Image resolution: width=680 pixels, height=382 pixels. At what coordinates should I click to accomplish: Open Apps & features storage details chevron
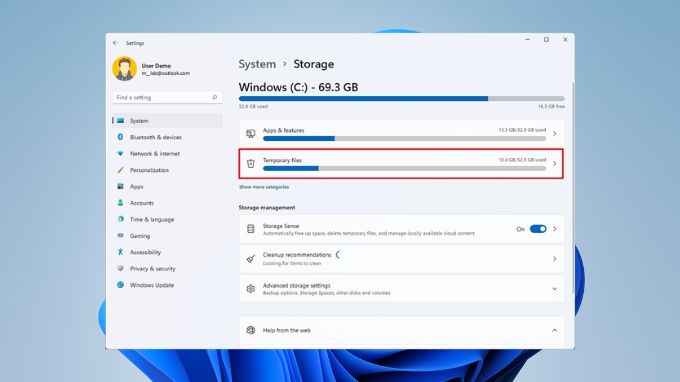coord(555,134)
